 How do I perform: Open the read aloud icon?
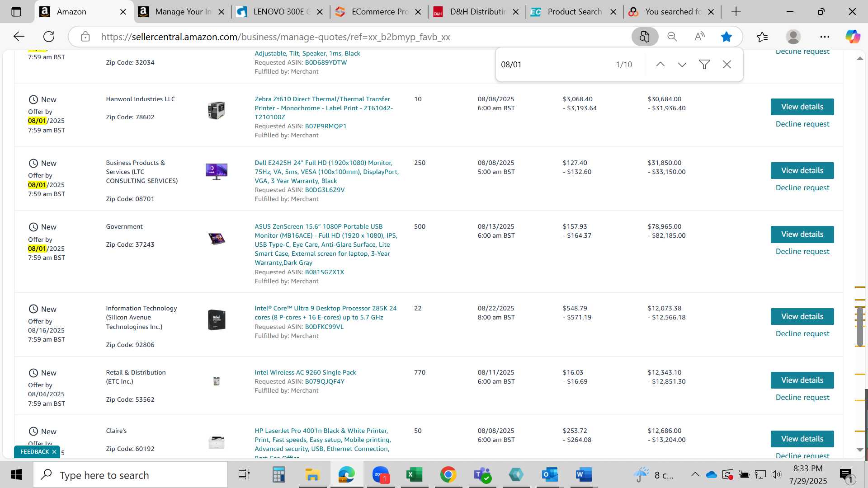pos(699,37)
